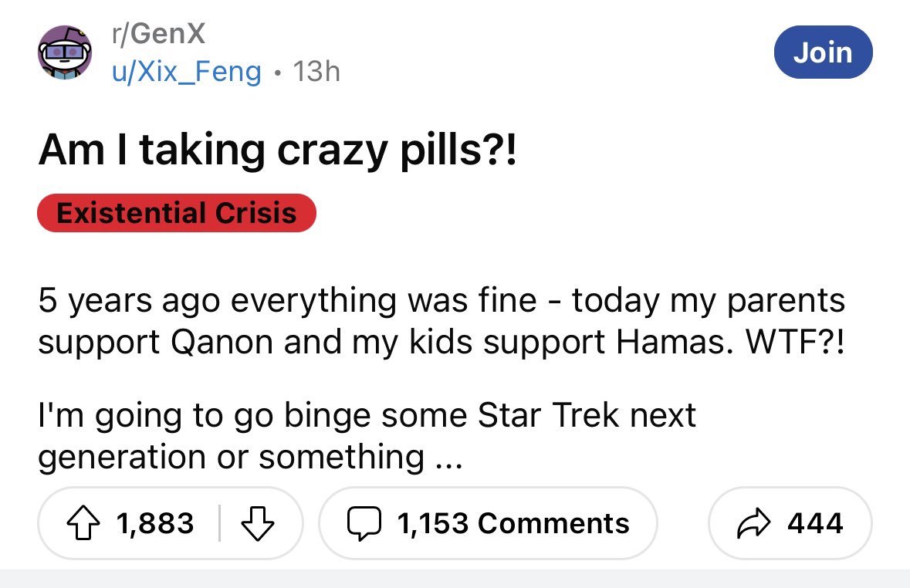Downvote the post with the down arrow
Image resolution: width=910 pixels, height=588 pixels.
pyautogui.click(x=259, y=524)
